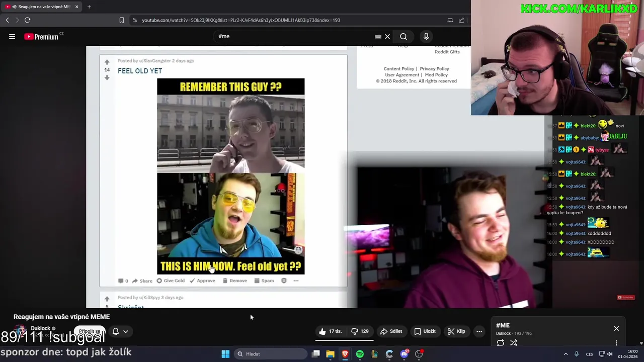Click the FEEL OLD YET post title
This screenshot has width=644, height=362.
pyautogui.click(x=140, y=71)
